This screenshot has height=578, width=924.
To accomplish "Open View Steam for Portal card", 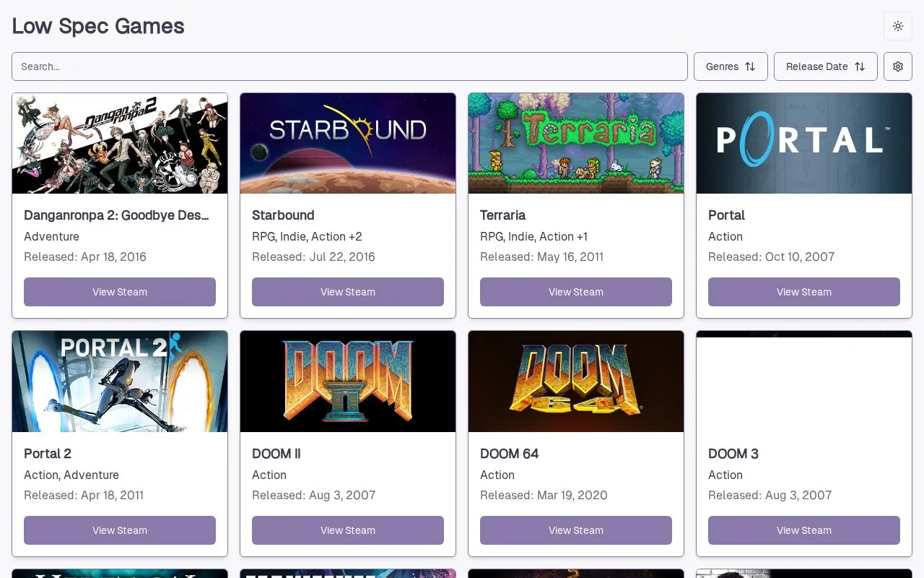I will (x=804, y=292).
